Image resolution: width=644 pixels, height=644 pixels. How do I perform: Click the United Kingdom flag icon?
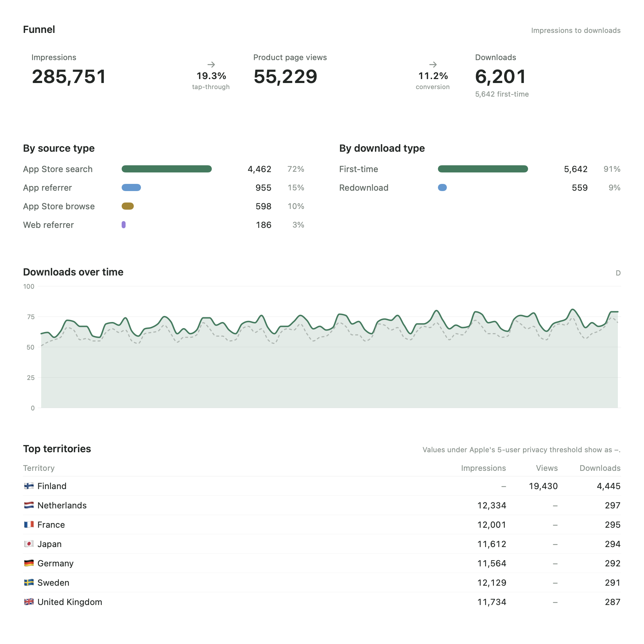point(29,602)
